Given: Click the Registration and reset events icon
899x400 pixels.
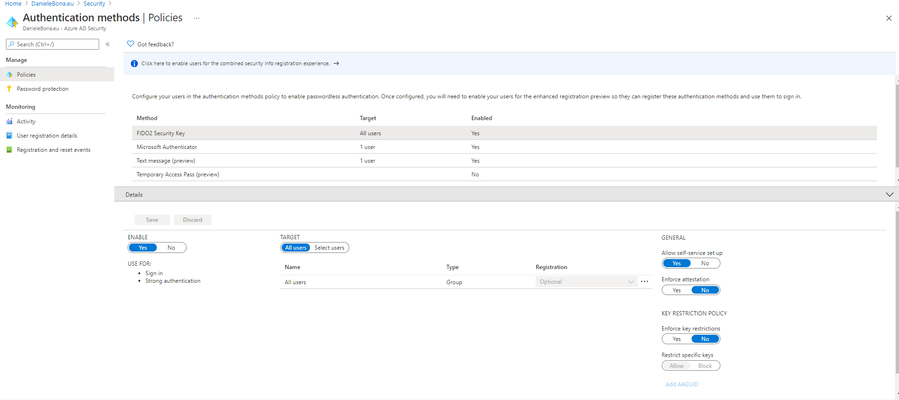Looking at the screenshot, I should point(9,150).
